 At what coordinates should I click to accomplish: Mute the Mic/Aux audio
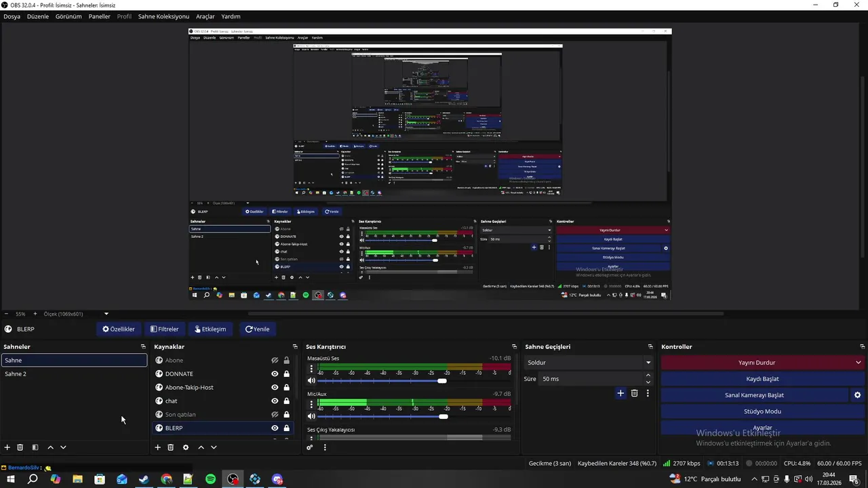tap(312, 416)
